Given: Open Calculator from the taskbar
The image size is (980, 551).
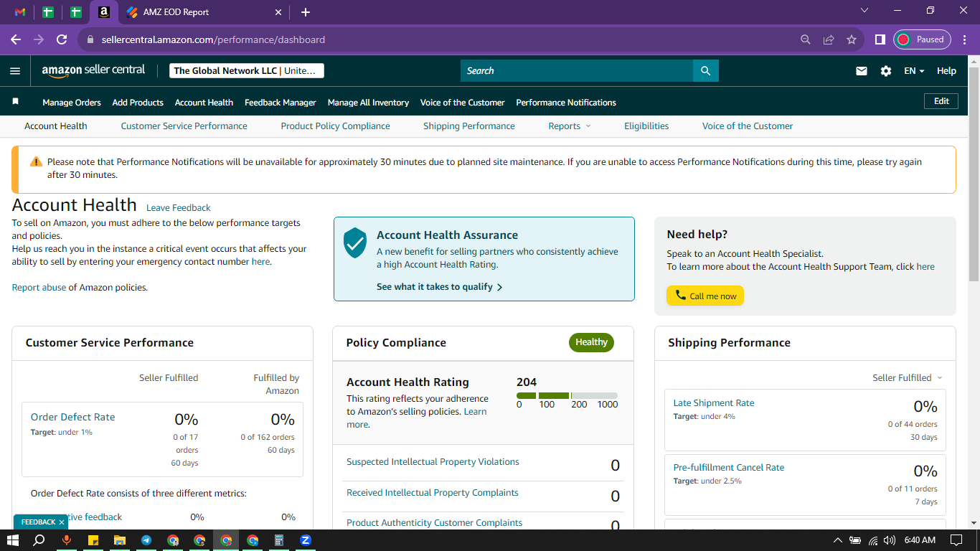Looking at the screenshot, I should coord(279,540).
